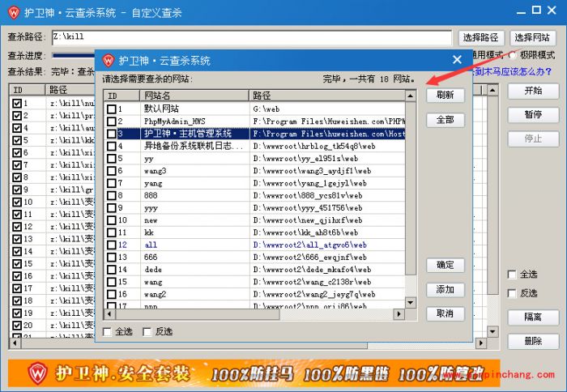Check the box for 默认网站 row

click(112, 109)
